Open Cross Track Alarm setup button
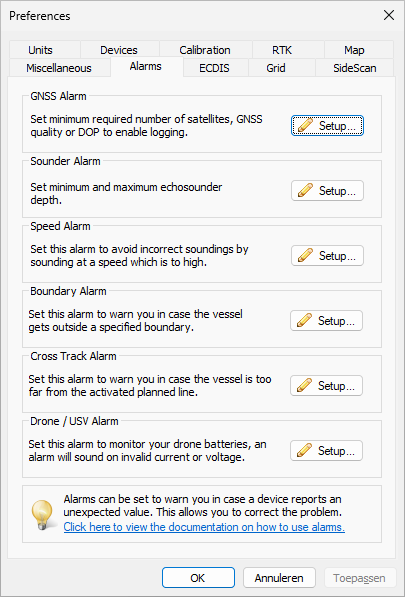Screen dimensions: 405x597 point(326,386)
